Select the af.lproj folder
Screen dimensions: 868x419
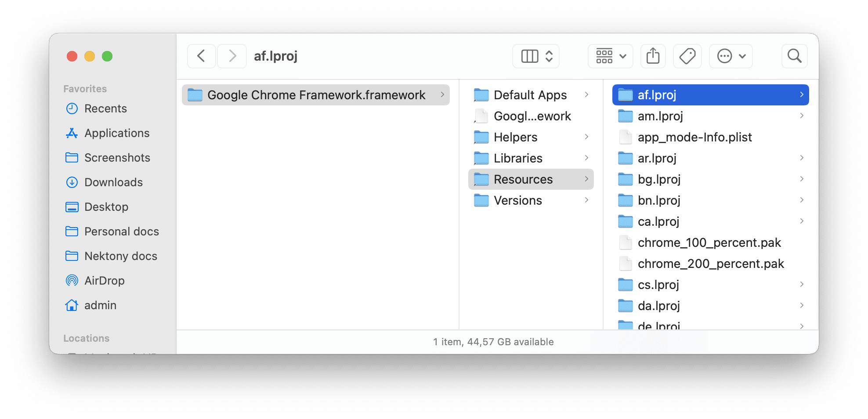(711, 95)
